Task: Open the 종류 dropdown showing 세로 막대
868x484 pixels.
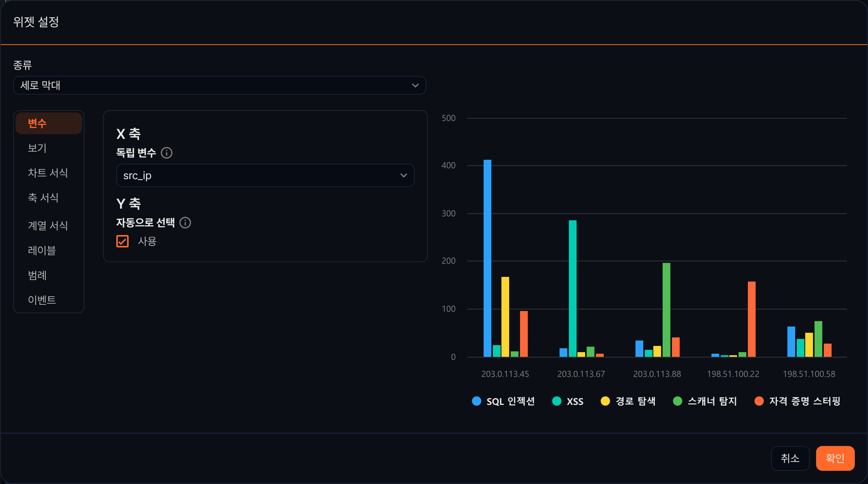Action: click(220, 85)
